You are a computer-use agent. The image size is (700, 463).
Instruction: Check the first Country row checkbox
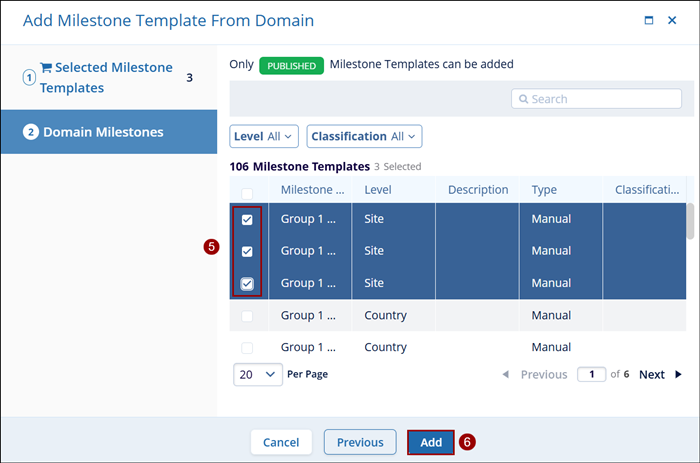[x=247, y=316]
